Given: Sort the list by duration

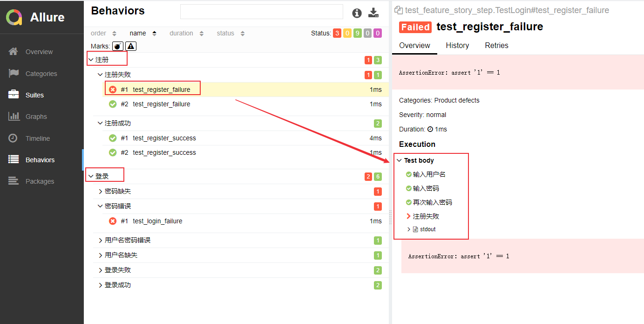Looking at the screenshot, I should 187,33.
